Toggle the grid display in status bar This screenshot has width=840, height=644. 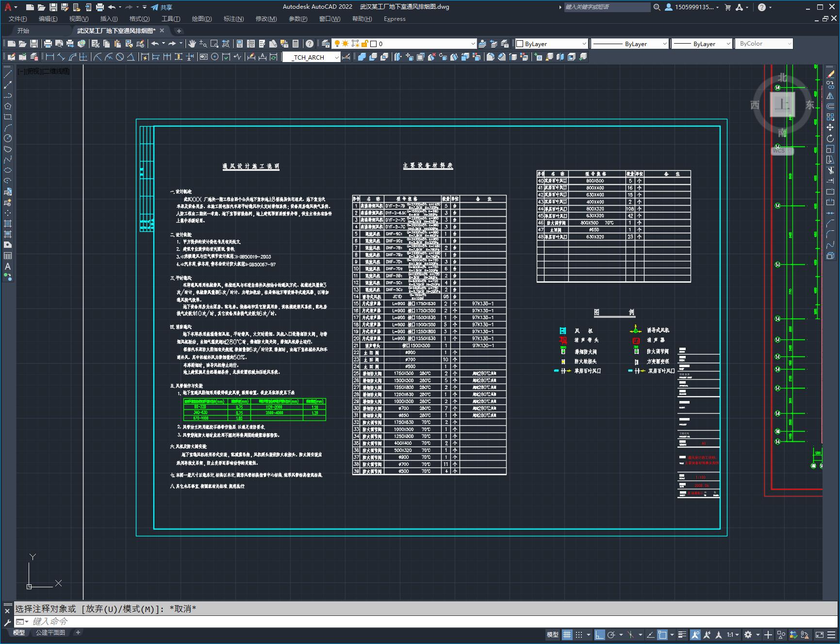pos(567,634)
